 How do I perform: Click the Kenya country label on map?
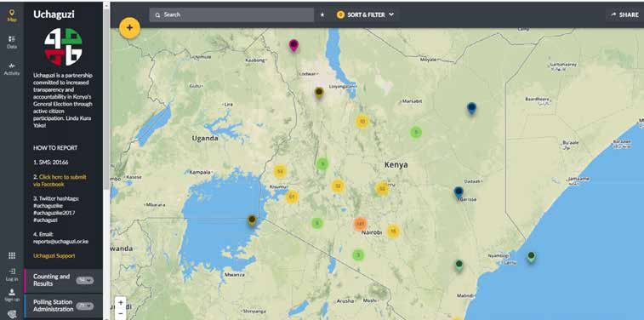coord(396,165)
